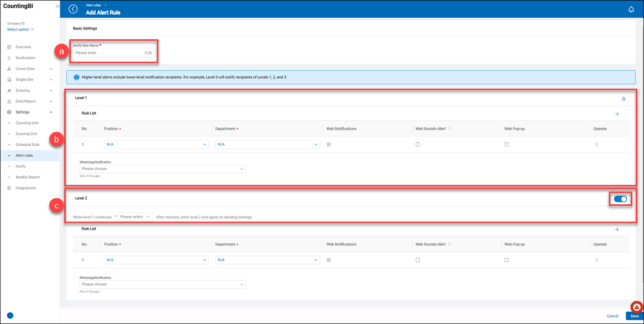Screen dimensions: 644x324
Task: Click the Level 1 alert bell icon
Action: coord(624,99)
